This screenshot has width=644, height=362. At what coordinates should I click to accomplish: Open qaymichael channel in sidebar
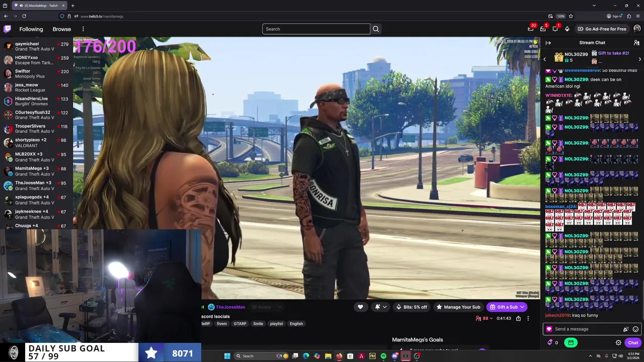click(x=36, y=46)
